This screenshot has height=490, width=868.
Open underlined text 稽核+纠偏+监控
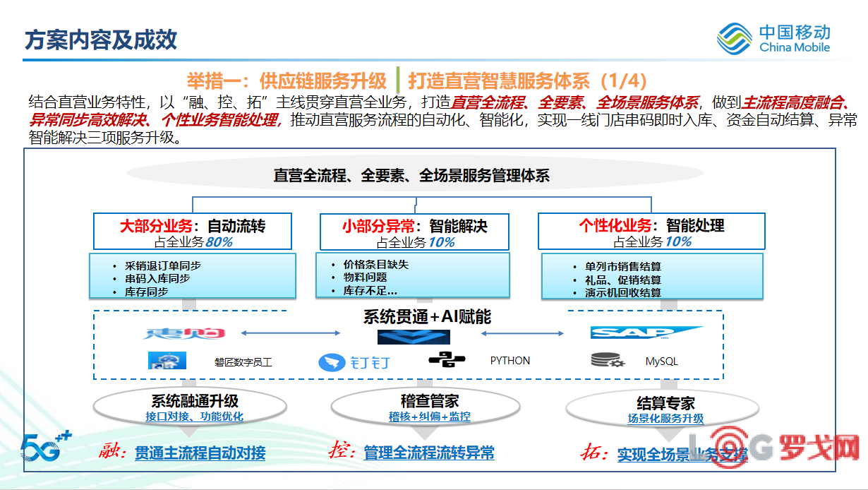pyautogui.click(x=429, y=417)
